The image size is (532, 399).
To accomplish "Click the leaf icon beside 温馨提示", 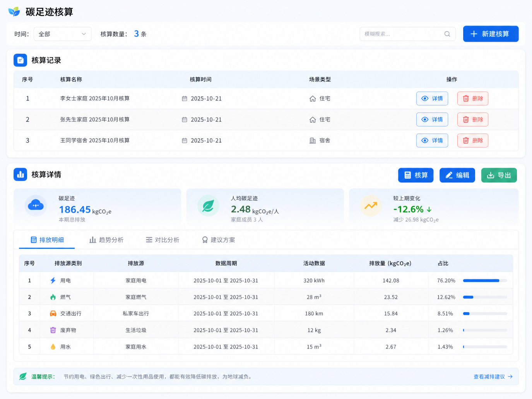I will pos(23,377).
